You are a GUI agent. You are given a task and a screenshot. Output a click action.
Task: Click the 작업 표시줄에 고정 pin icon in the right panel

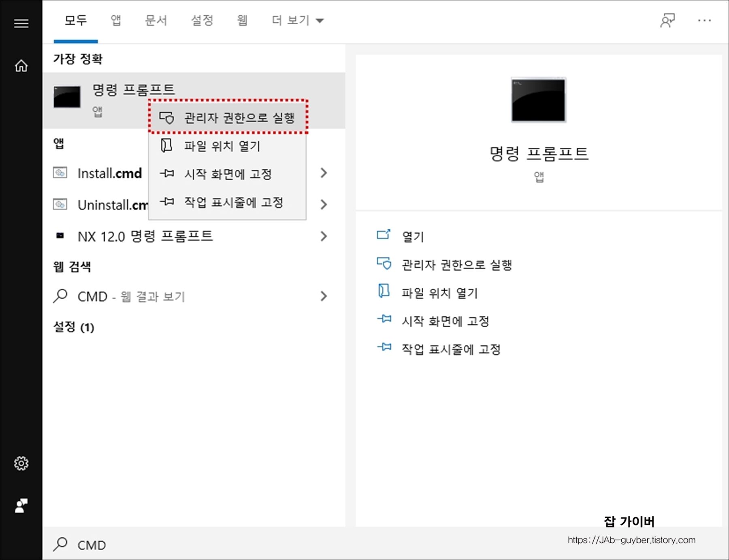(384, 347)
